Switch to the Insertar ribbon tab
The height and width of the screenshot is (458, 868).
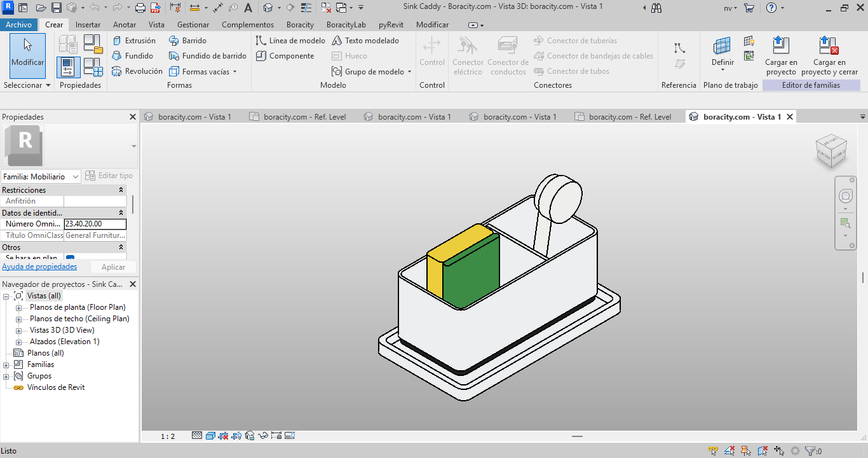click(x=88, y=25)
